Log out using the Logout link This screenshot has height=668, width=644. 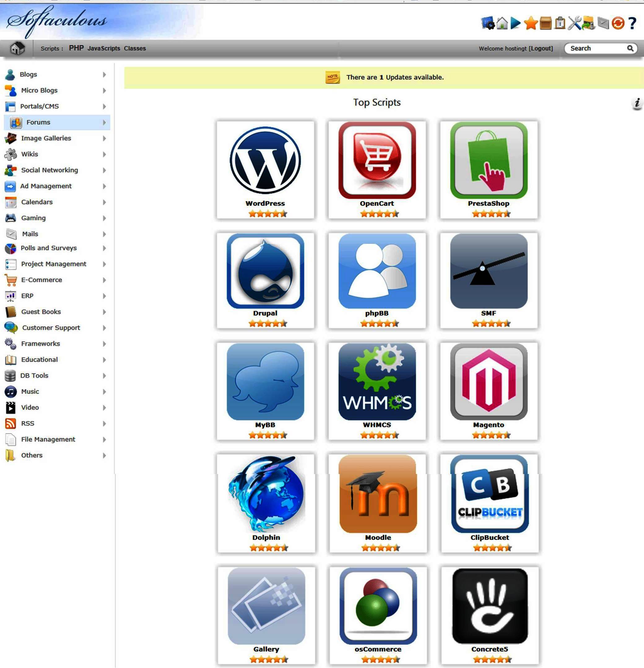point(541,48)
